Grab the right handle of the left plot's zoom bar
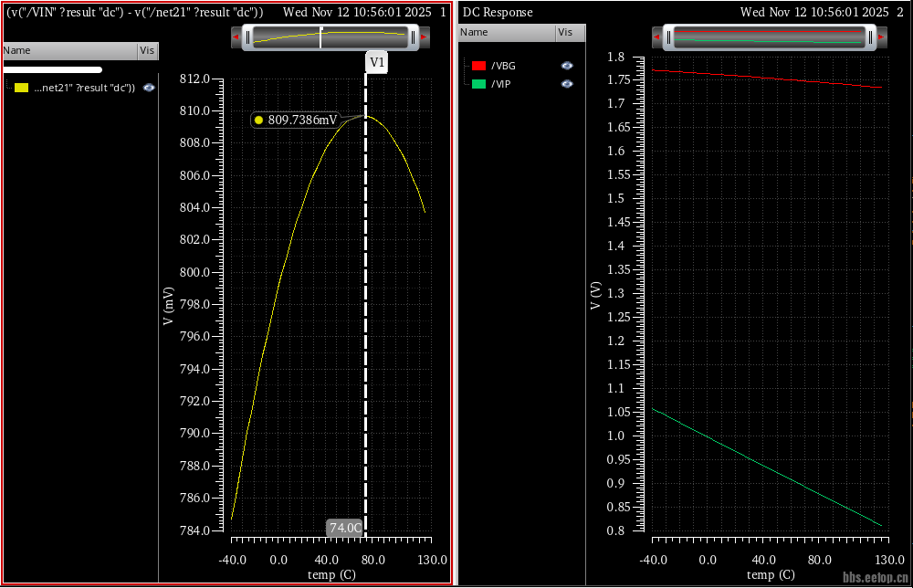The width and height of the screenshot is (913, 588). click(x=414, y=37)
